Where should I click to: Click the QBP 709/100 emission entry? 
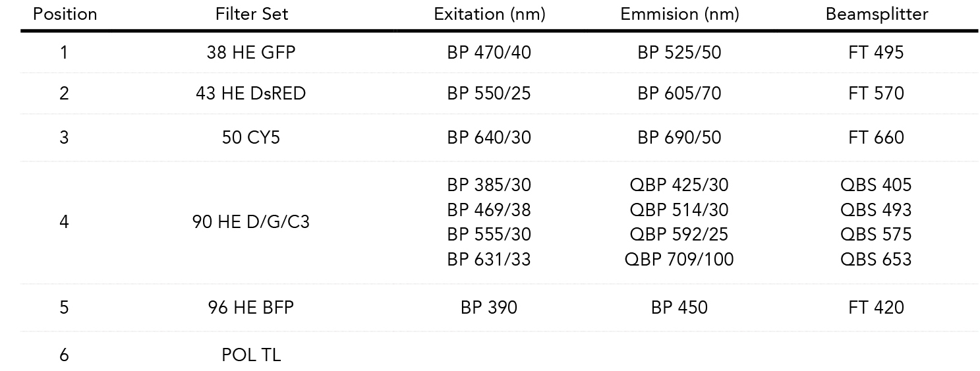pos(679,260)
